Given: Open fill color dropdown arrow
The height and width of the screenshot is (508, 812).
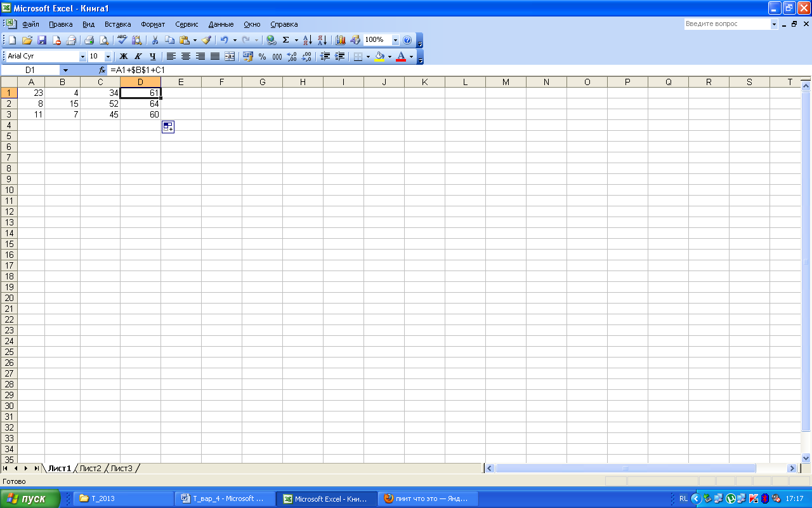Looking at the screenshot, I should coord(390,57).
